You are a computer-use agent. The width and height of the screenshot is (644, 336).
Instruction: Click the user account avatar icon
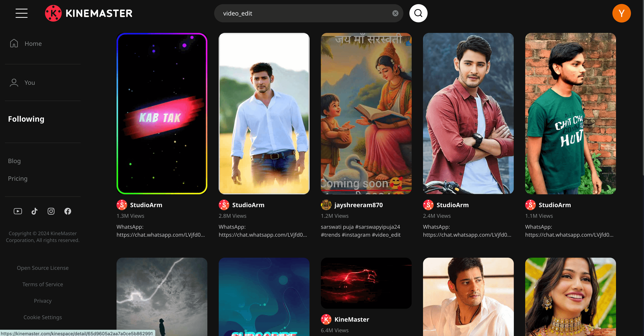(x=621, y=13)
